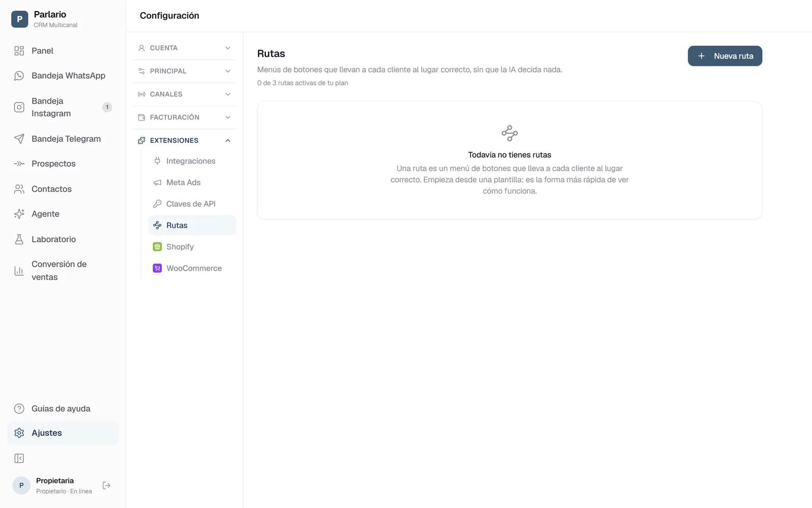Click the Claves de API key icon

[x=157, y=204]
